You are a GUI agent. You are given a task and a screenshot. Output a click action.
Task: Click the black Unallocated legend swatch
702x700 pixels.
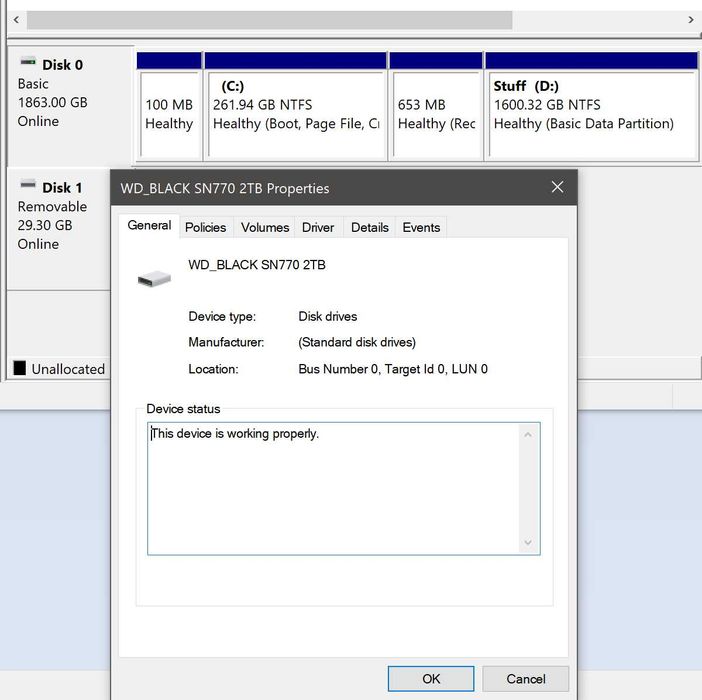(20, 368)
